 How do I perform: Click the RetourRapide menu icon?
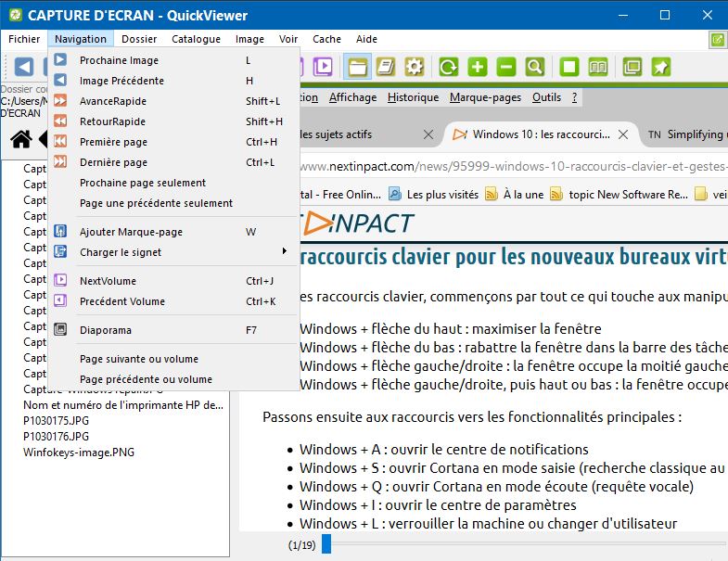60,121
